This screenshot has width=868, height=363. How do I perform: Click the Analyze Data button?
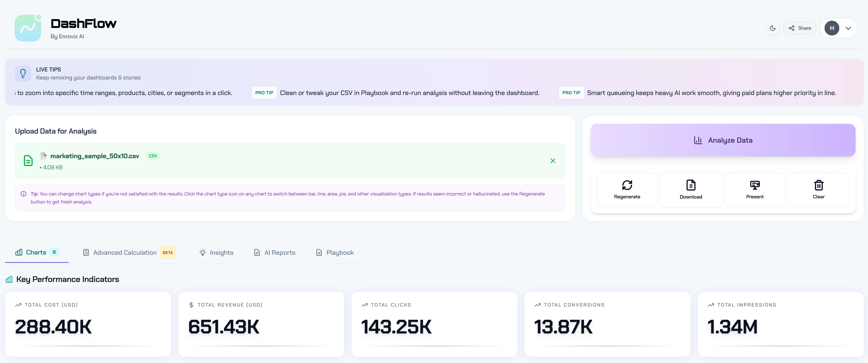point(722,140)
